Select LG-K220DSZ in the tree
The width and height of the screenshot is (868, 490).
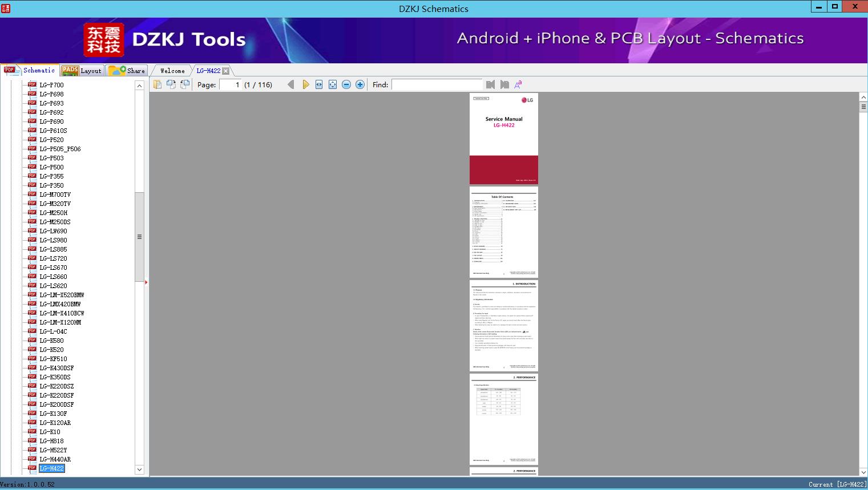tap(57, 386)
